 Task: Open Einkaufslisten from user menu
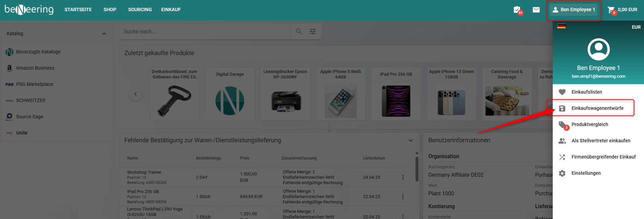coord(598,92)
